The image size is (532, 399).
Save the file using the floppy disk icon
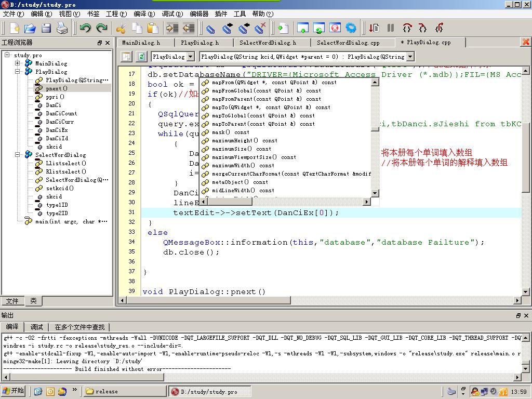(x=46, y=28)
